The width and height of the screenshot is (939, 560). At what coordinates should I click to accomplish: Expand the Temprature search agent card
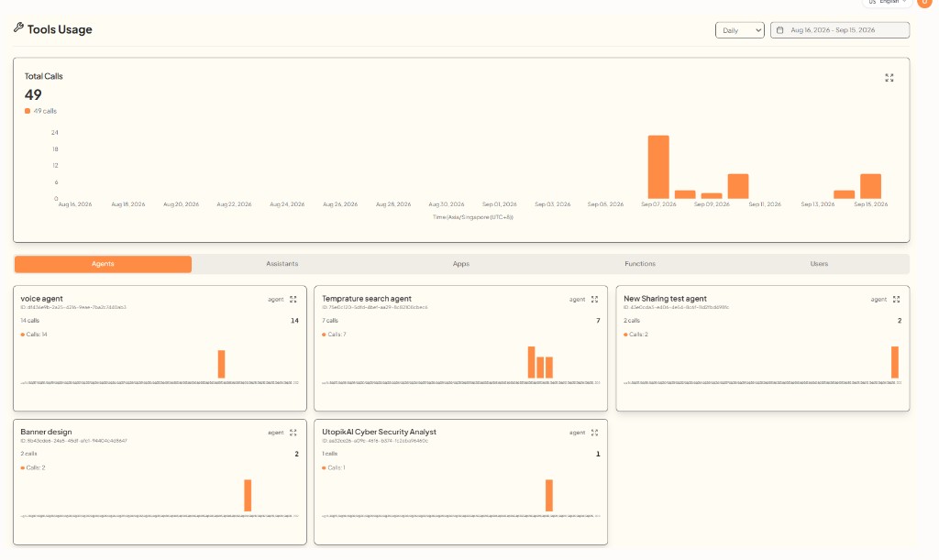594,299
